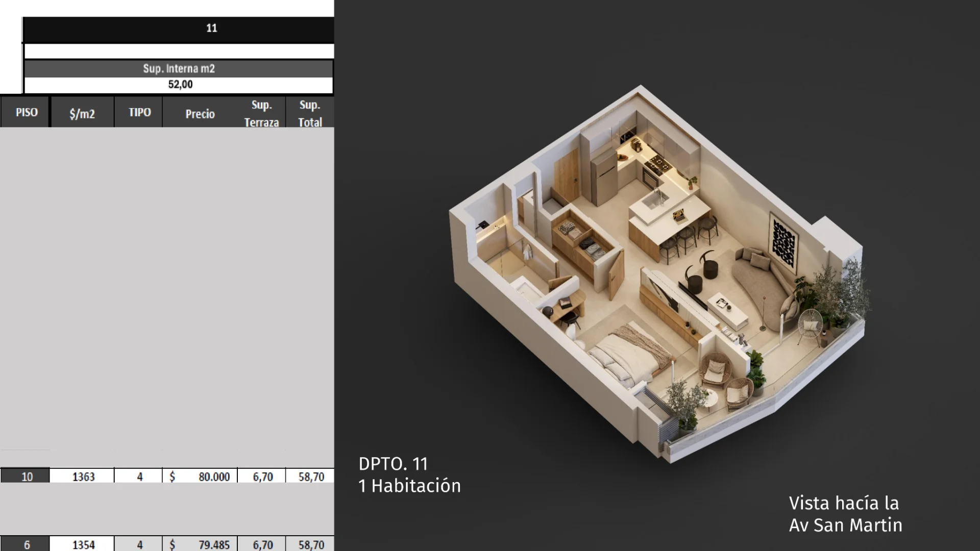Click the Precio column header

click(200, 114)
